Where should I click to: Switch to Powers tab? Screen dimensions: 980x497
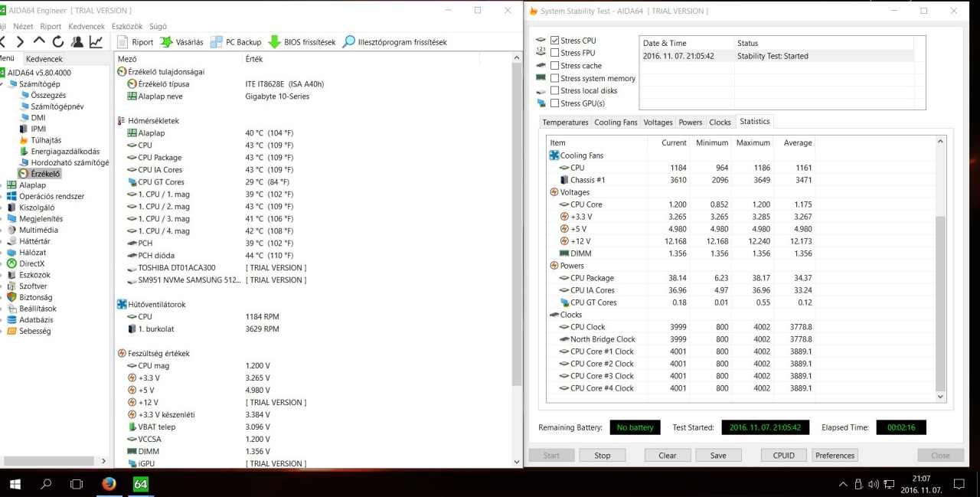[691, 123]
